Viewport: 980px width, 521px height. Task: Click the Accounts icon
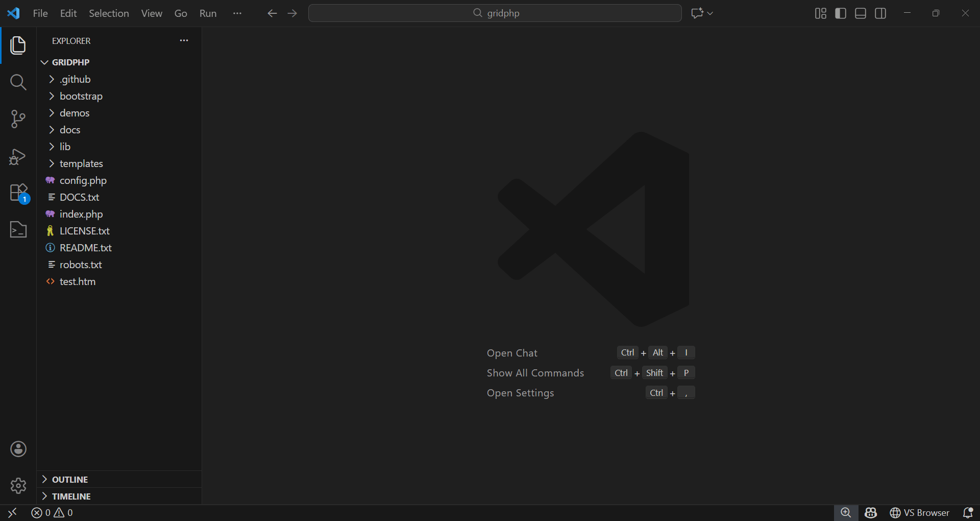pyautogui.click(x=18, y=449)
